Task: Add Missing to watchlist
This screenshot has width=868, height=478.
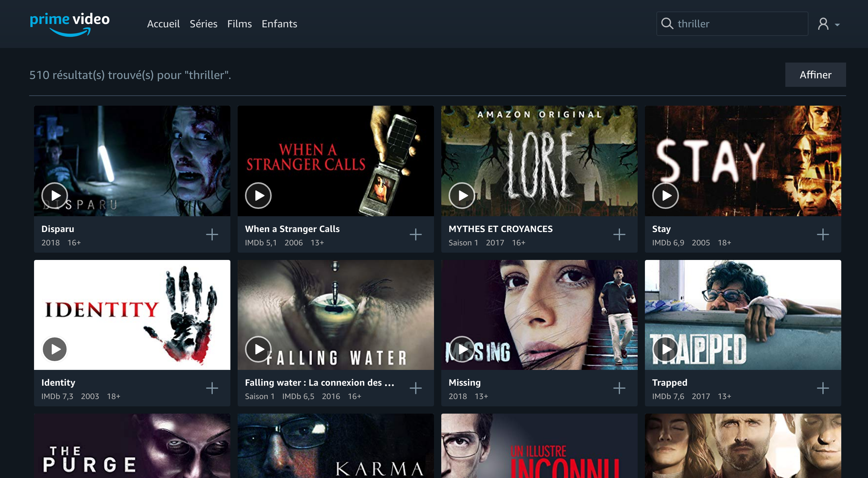Action: [x=619, y=388]
